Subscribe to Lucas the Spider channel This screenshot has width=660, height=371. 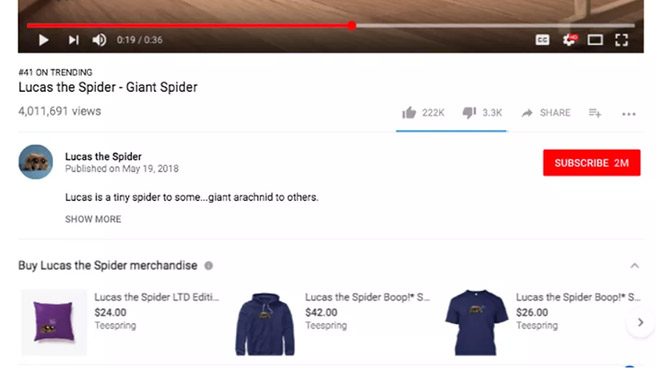pyautogui.click(x=591, y=163)
